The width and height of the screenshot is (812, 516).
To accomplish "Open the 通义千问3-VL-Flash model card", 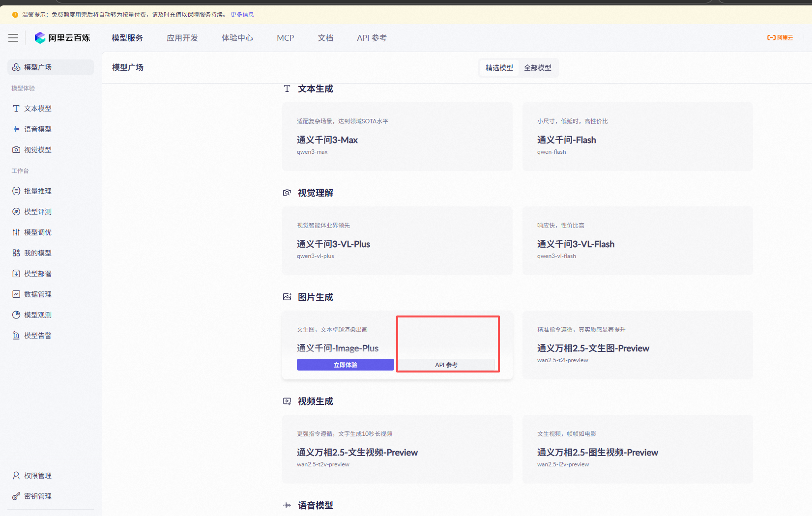I will [638, 241].
